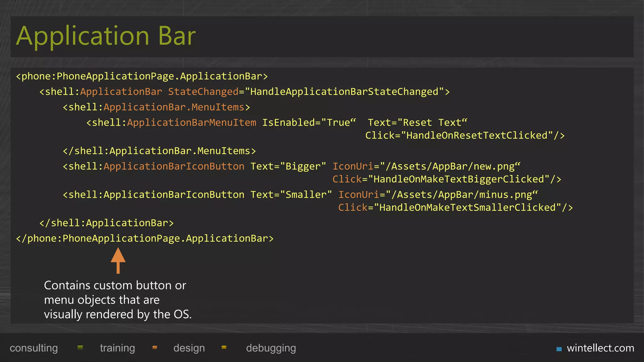This screenshot has width=644, height=362.
Task: Click the HandleOnMakeTextSmallerClicked handler text
Action: point(468,207)
